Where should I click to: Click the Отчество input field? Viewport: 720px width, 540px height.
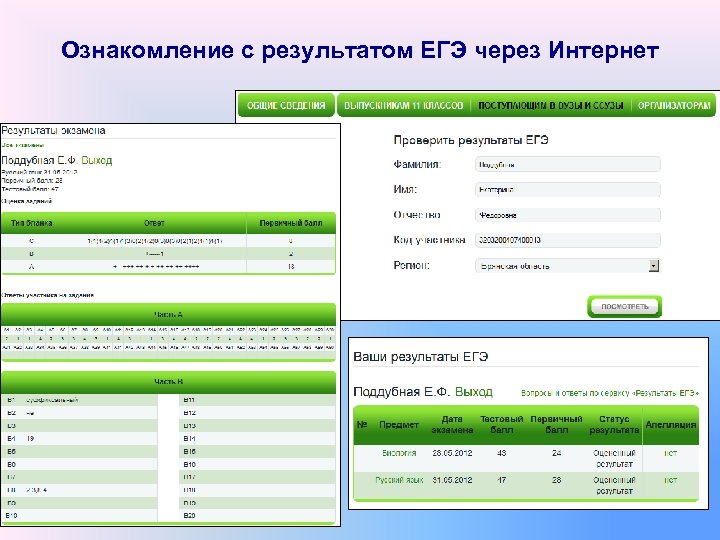(x=568, y=215)
